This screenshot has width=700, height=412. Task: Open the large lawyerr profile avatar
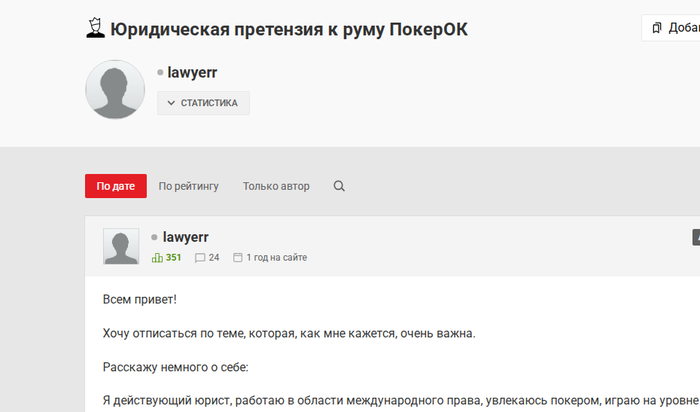115,89
